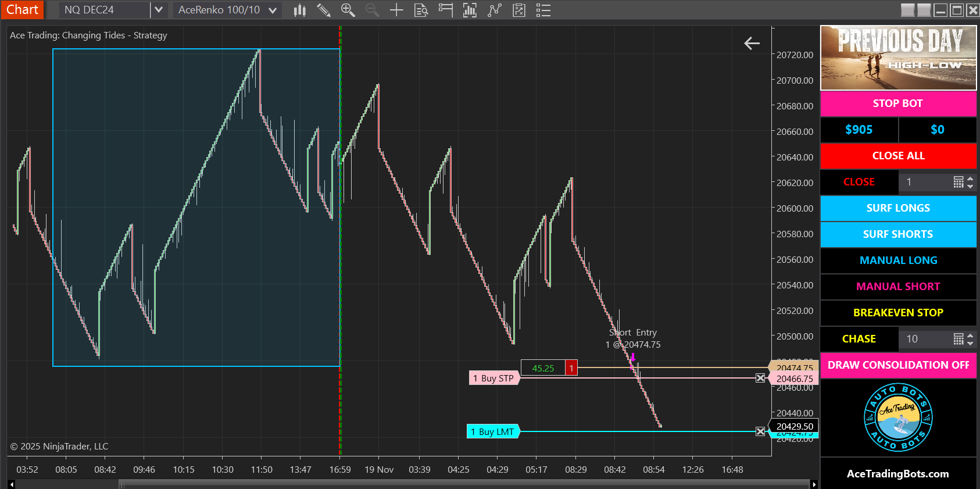Viewport: 980px width, 489px height.
Task: Click the left arrow on chart
Action: 752,43
